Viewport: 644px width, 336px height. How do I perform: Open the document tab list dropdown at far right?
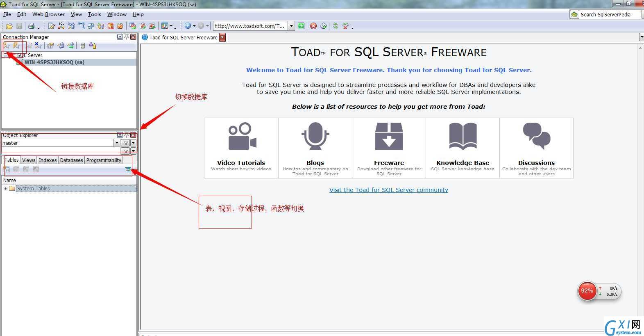pos(642,37)
